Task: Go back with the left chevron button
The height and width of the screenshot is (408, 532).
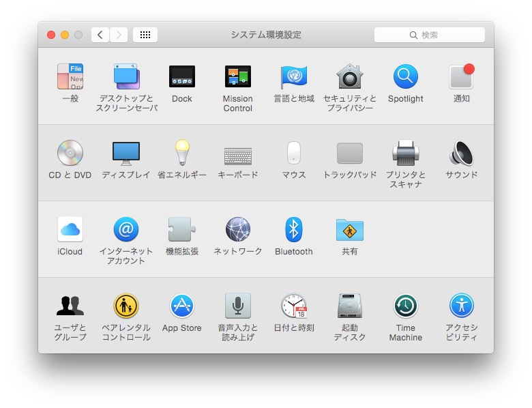Action: click(x=100, y=35)
